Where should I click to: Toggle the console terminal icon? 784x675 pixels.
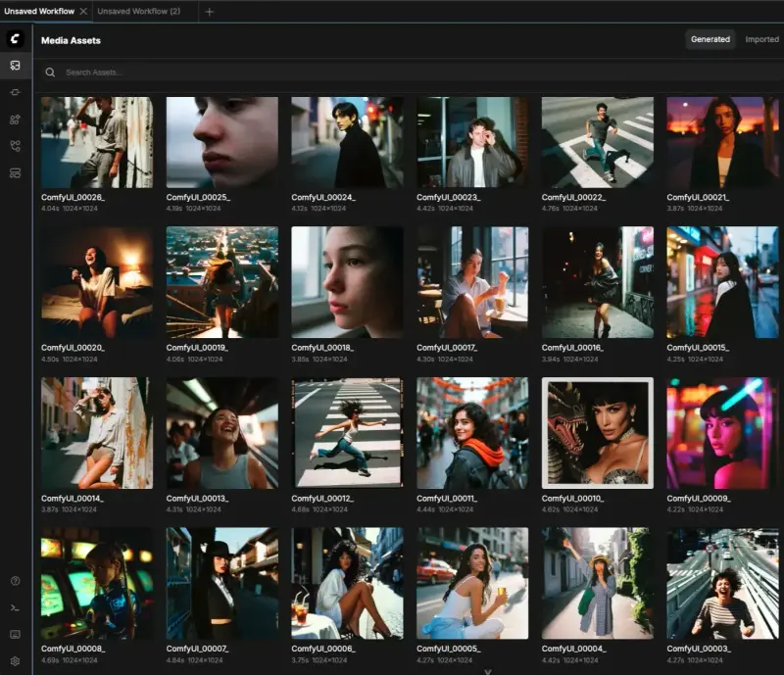(x=15, y=607)
